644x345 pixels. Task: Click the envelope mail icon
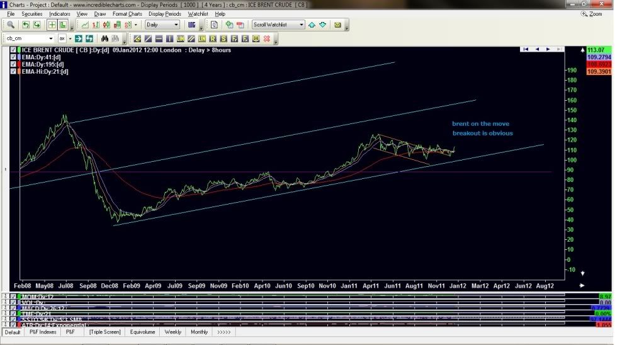click(337, 25)
